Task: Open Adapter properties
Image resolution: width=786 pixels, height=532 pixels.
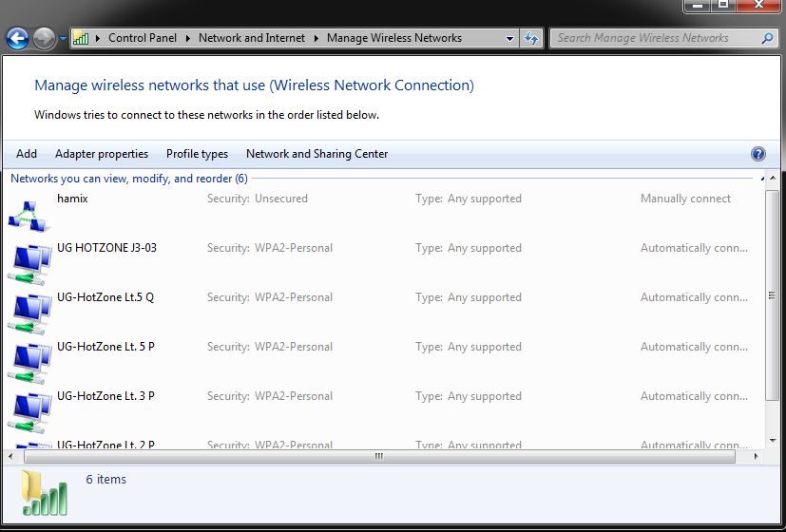Action: pyautogui.click(x=102, y=154)
